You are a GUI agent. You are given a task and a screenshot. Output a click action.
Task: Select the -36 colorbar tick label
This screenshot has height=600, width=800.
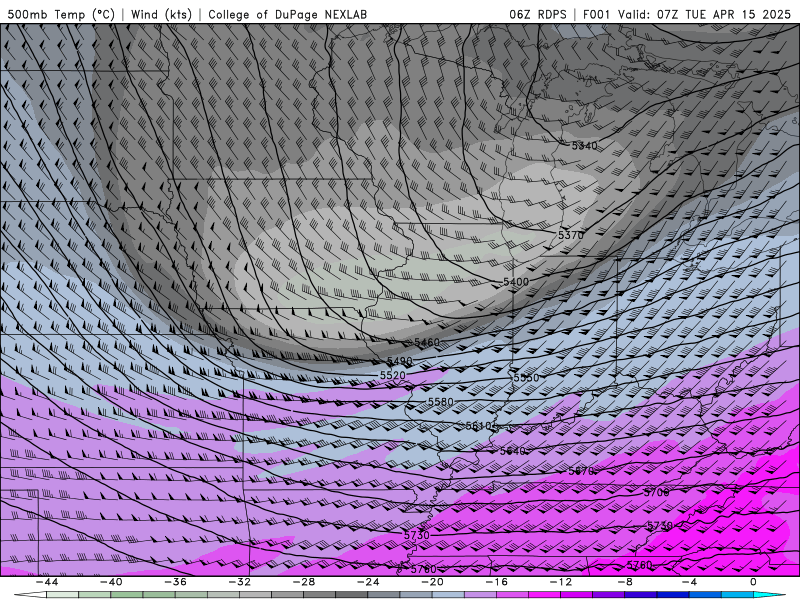176,582
